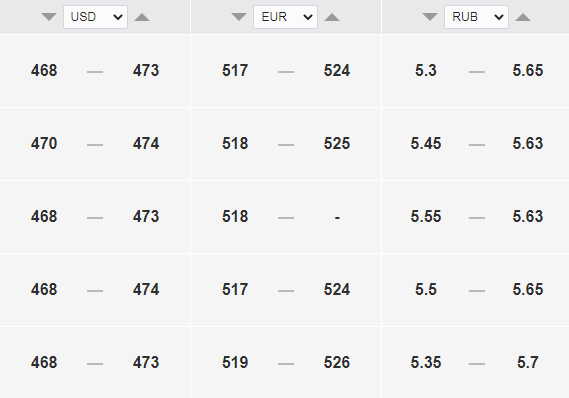The height and width of the screenshot is (398, 569).
Task: Open the EUR currency dropdown
Action: (x=285, y=17)
